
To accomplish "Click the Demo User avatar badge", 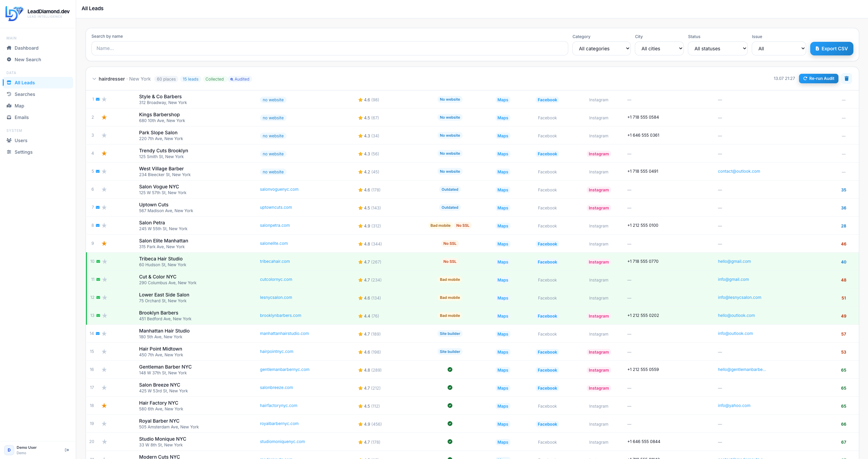I will point(9,450).
